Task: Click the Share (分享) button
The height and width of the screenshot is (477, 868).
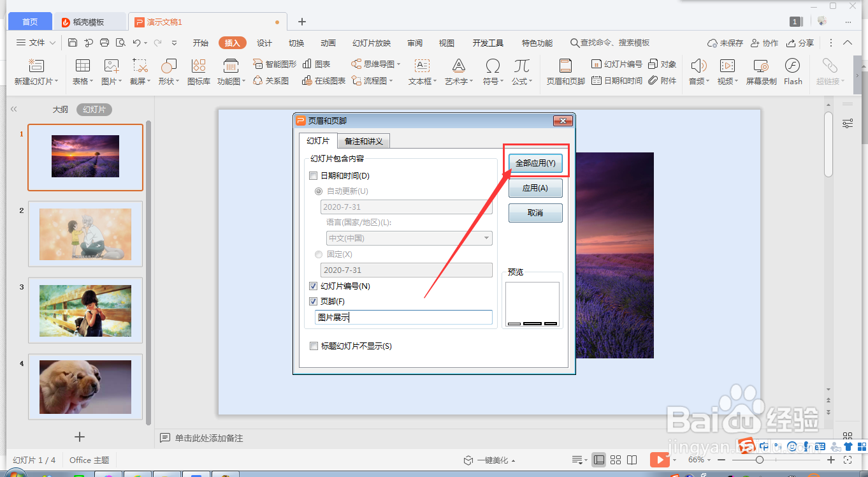Action: click(x=800, y=43)
